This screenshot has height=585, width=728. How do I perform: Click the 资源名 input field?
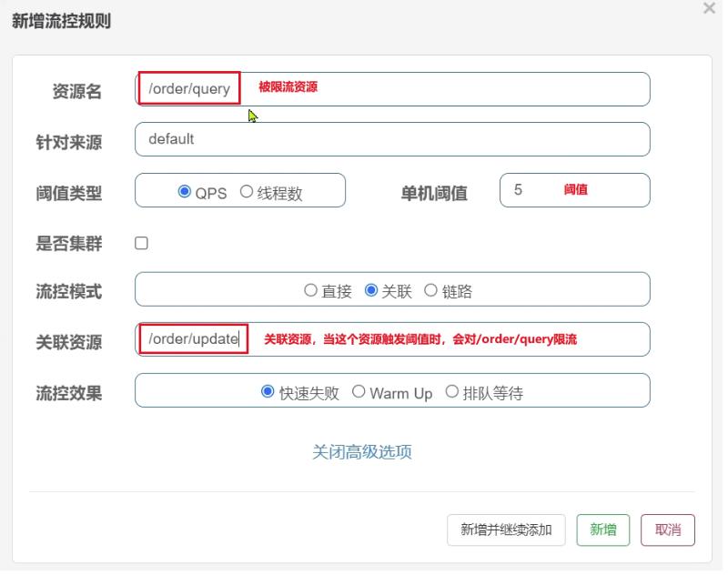click(x=392, y=89)
